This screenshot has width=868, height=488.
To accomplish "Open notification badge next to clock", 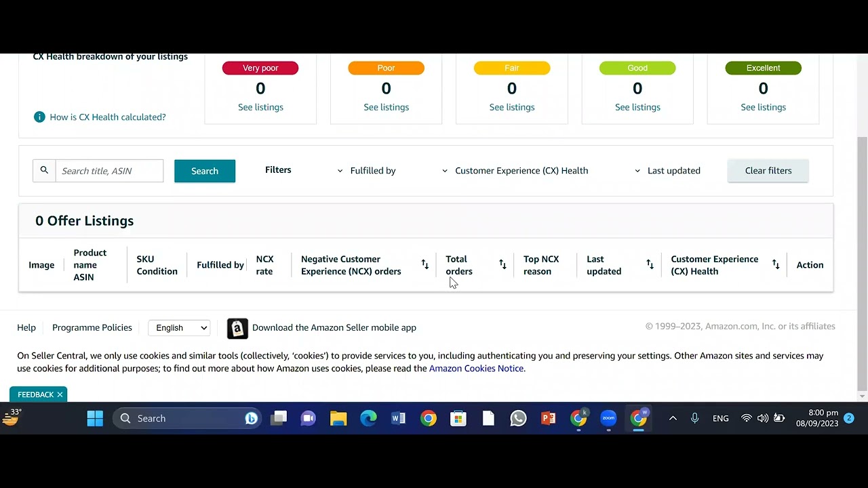I will [x=848, y=418].
